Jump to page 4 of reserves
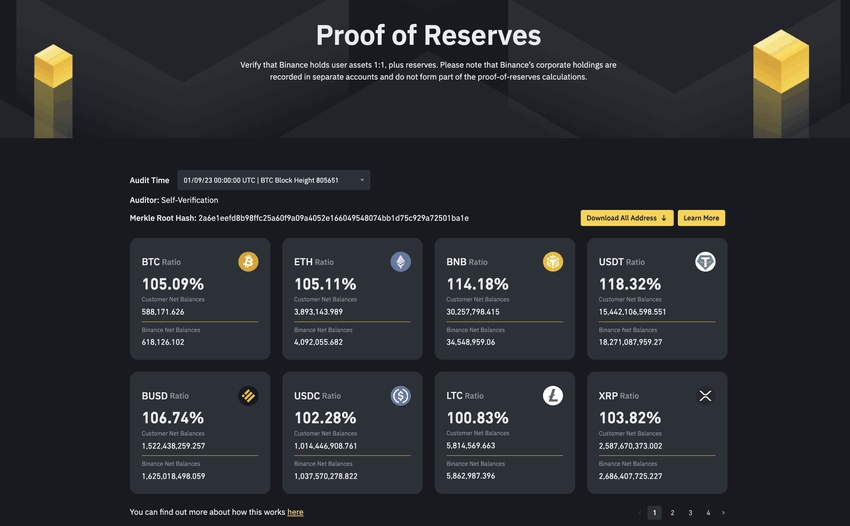850x526 pixels. point(708,513)
